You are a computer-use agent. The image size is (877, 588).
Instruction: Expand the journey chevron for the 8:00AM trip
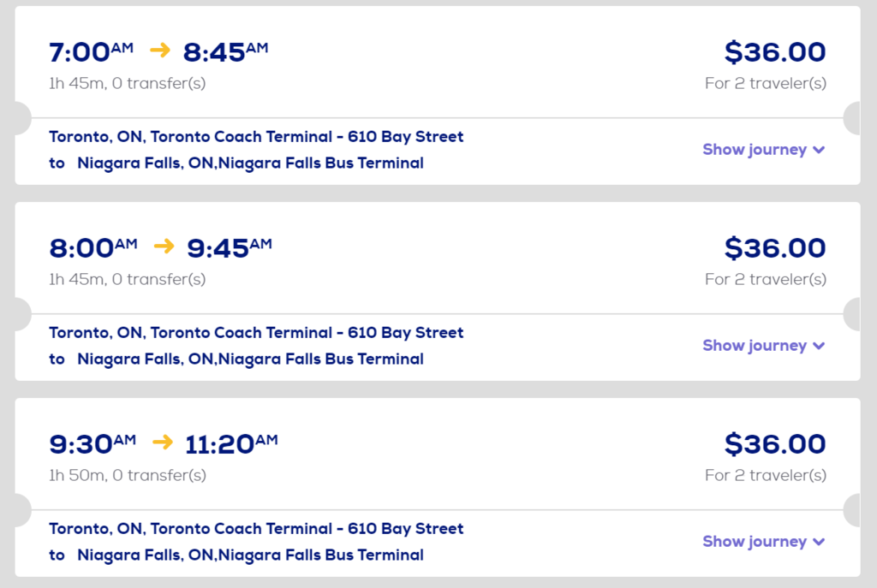click(x=819, y=346)
